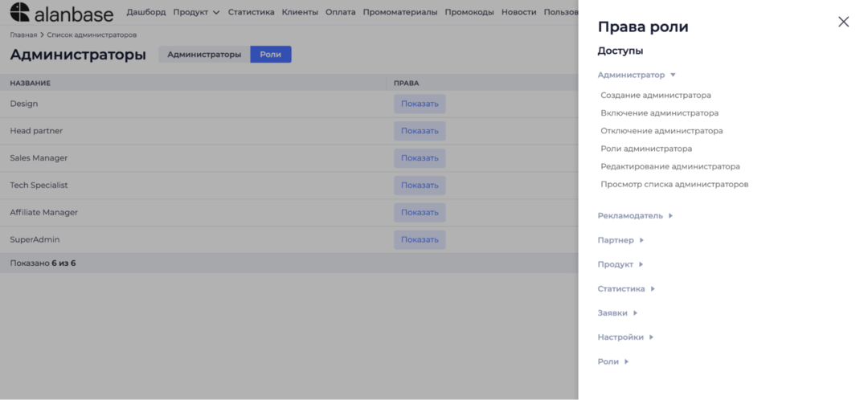Expand the Рекламодатель access section
This screenshot has height=400, width=868.
636,216
